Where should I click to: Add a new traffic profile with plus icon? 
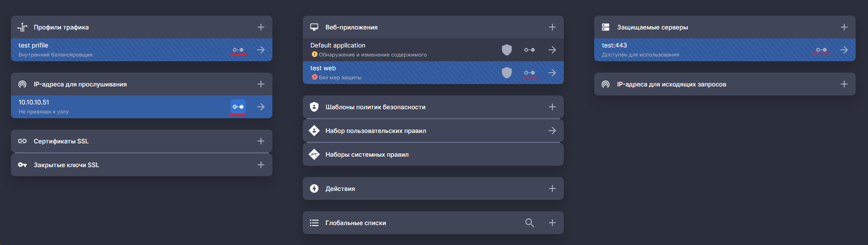point(260,27)
